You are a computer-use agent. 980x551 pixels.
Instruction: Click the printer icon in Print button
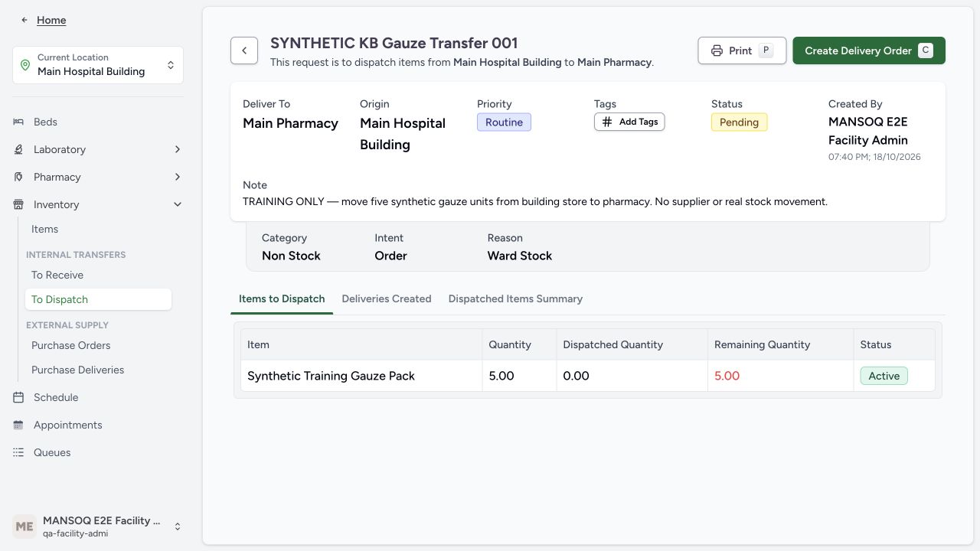click(717, 51)
